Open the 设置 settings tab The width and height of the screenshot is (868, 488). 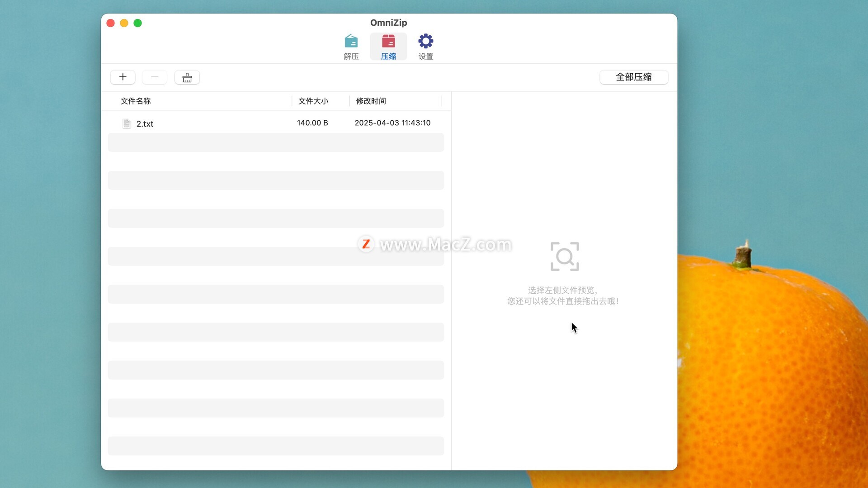click(425, 47)
